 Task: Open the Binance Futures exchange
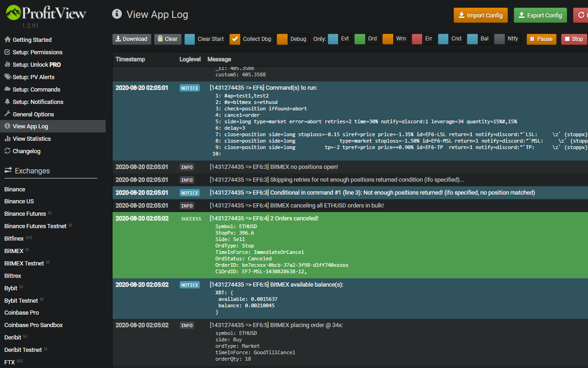[25, 213]
